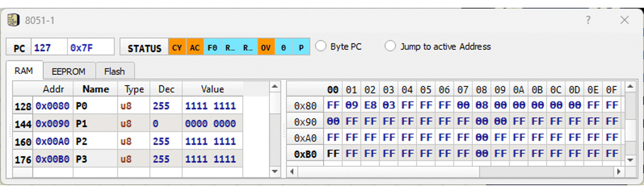The width and height of the screenshot is (644, 193).
Task: Click the hex view scroll right arrow
Action: 619,171
